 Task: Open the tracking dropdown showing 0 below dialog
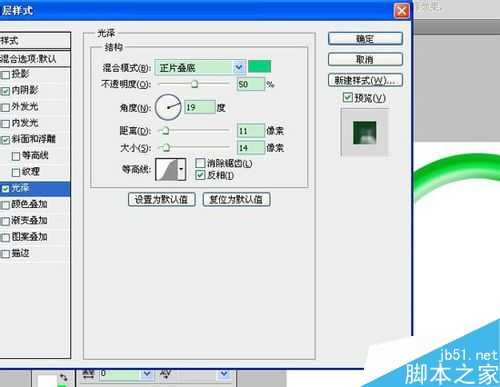(147, 374)
